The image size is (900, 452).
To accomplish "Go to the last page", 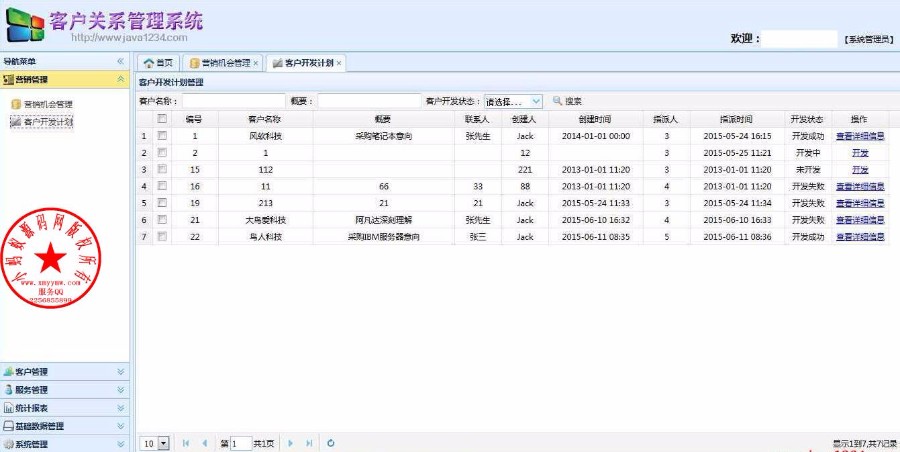I will click(x=309, y=443).
